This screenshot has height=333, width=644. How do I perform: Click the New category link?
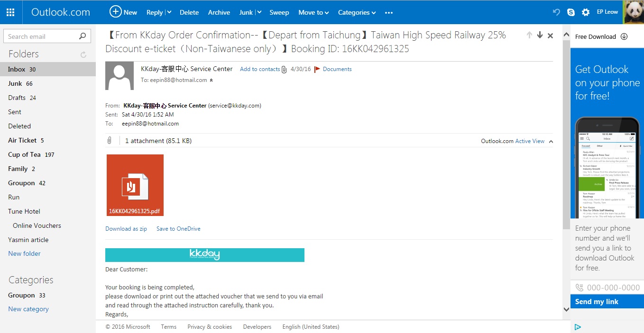click(28, 309)
